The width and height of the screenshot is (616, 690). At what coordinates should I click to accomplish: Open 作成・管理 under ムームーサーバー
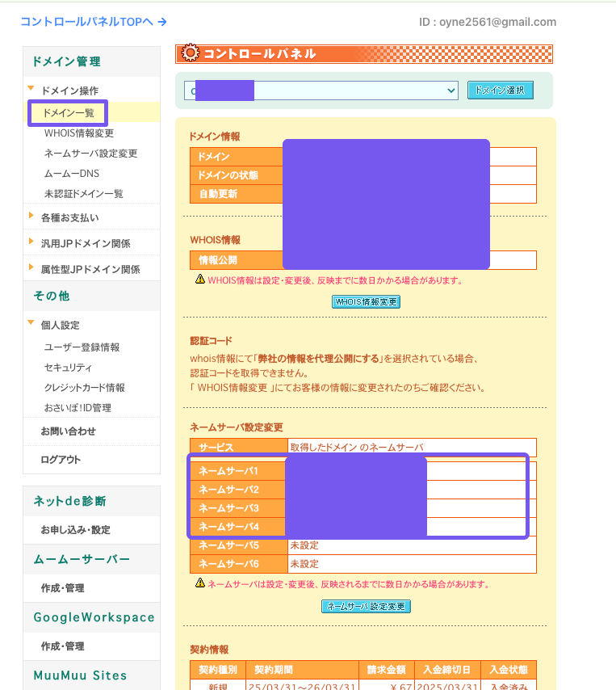[62, 588]
